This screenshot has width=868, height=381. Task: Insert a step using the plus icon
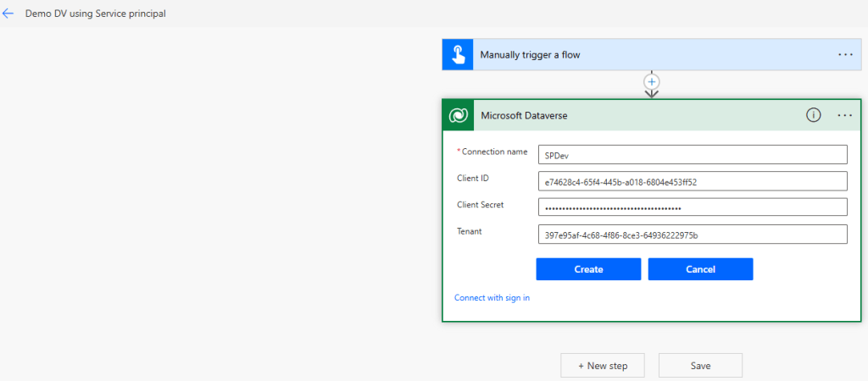[x=651, y=81]
